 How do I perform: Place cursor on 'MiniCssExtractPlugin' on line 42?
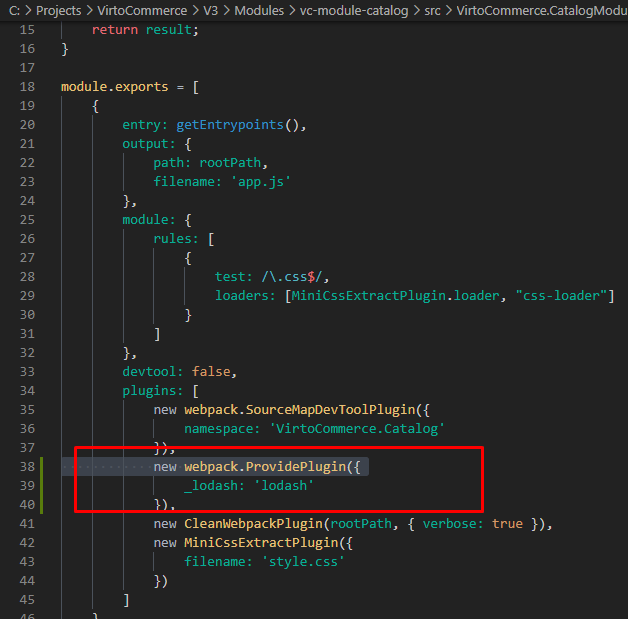point(261,543)
